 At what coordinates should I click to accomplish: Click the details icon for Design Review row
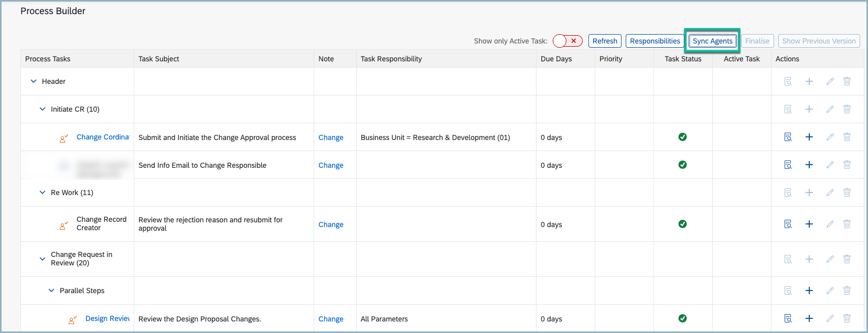tap(788, 318)
